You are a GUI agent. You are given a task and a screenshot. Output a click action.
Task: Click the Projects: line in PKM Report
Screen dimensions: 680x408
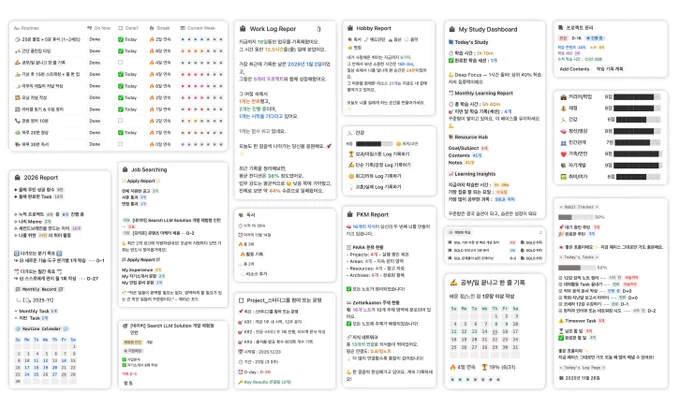point(379,255)
